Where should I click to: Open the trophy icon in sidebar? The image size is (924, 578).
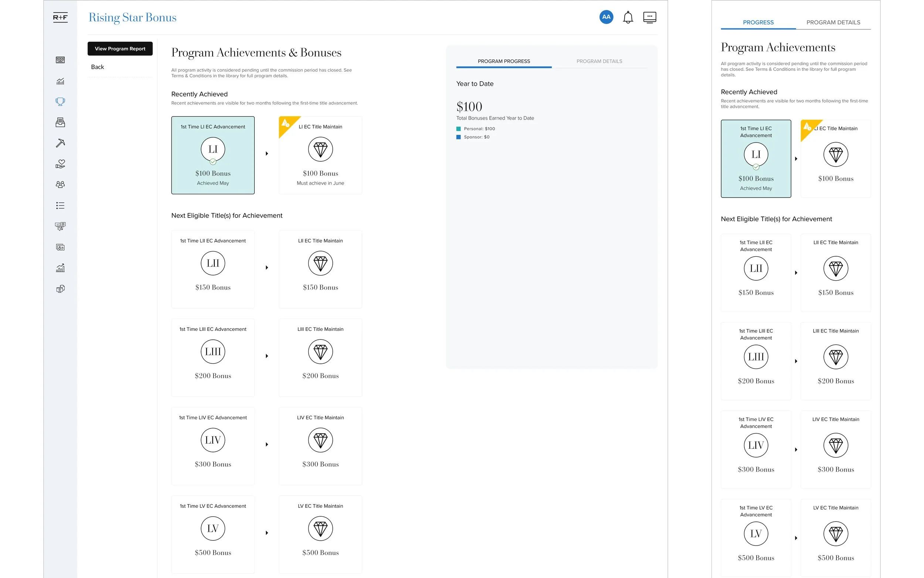coord(60,102)
